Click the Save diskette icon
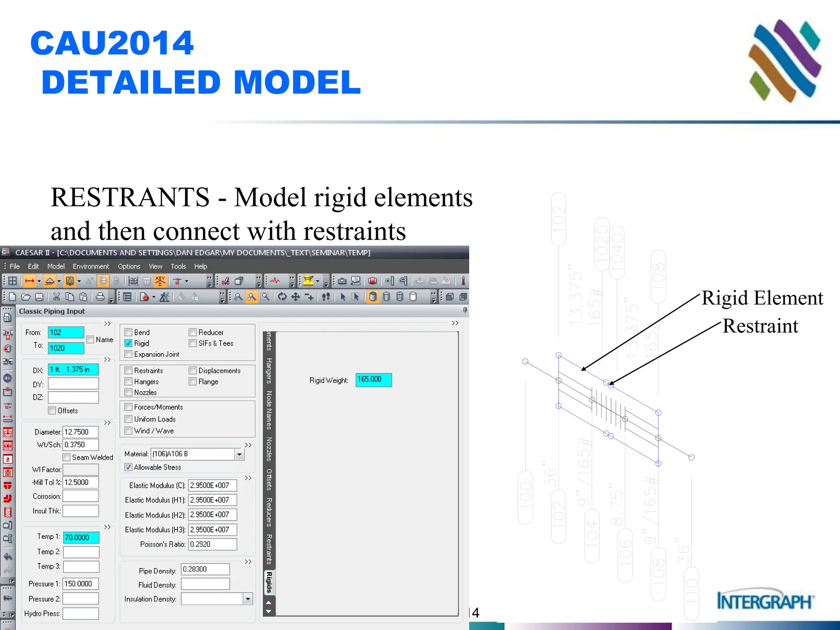This screenshot has width=840, height=630. [39, 297]
